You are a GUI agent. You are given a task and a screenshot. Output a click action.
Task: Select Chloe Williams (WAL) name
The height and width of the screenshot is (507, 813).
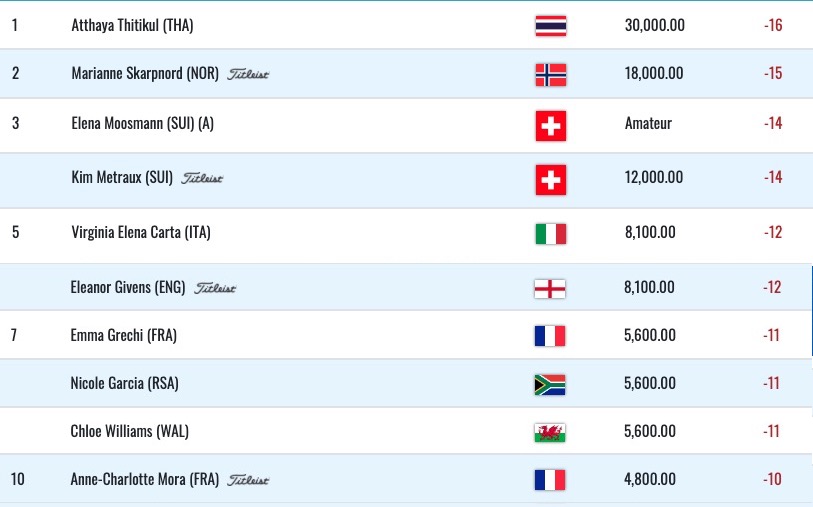coord(130,431)
